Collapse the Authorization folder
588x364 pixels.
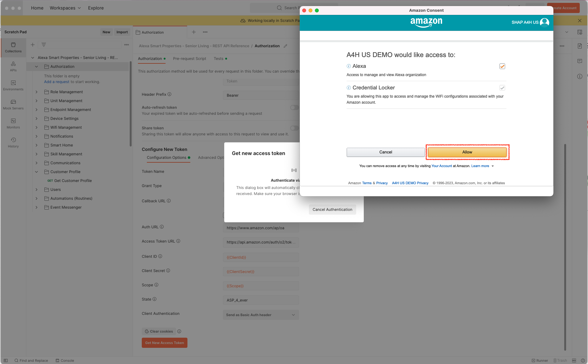[x=36, y=67]
